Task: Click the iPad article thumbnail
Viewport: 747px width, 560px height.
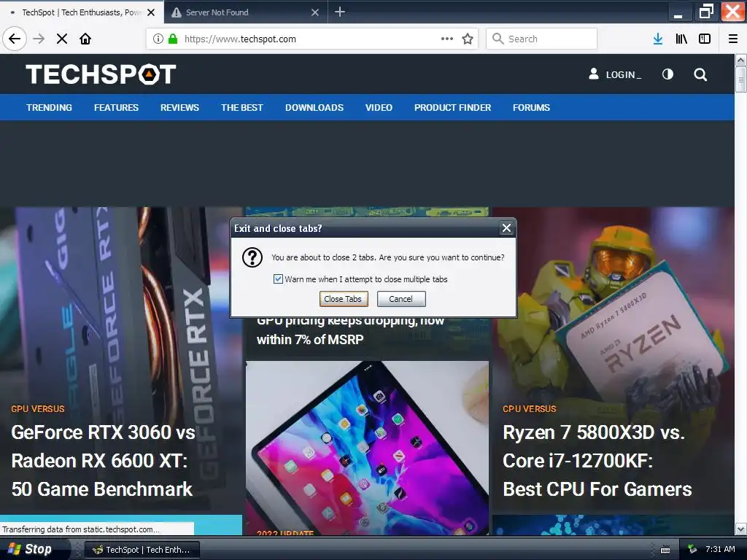Action: 367,448
